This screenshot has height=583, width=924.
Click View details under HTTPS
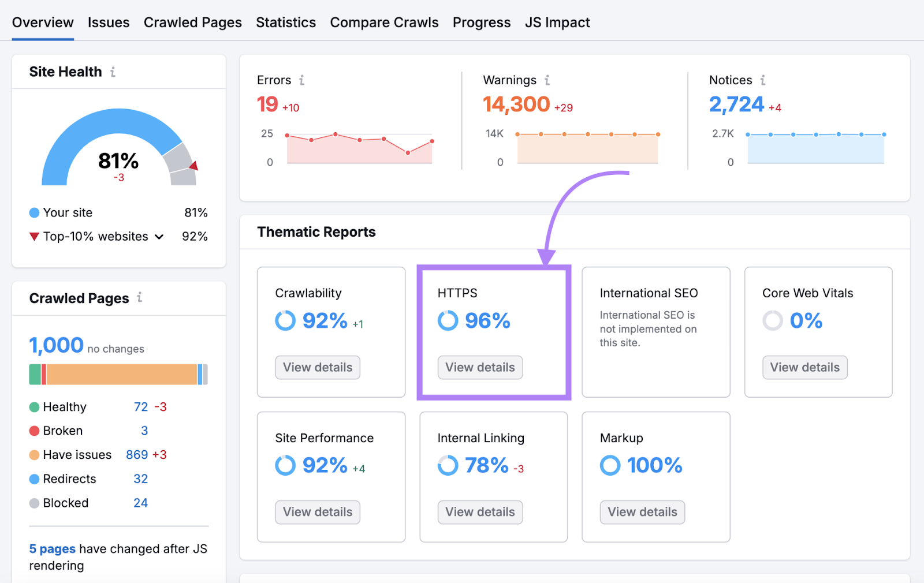pyautogui.click(x=480, y=367)
